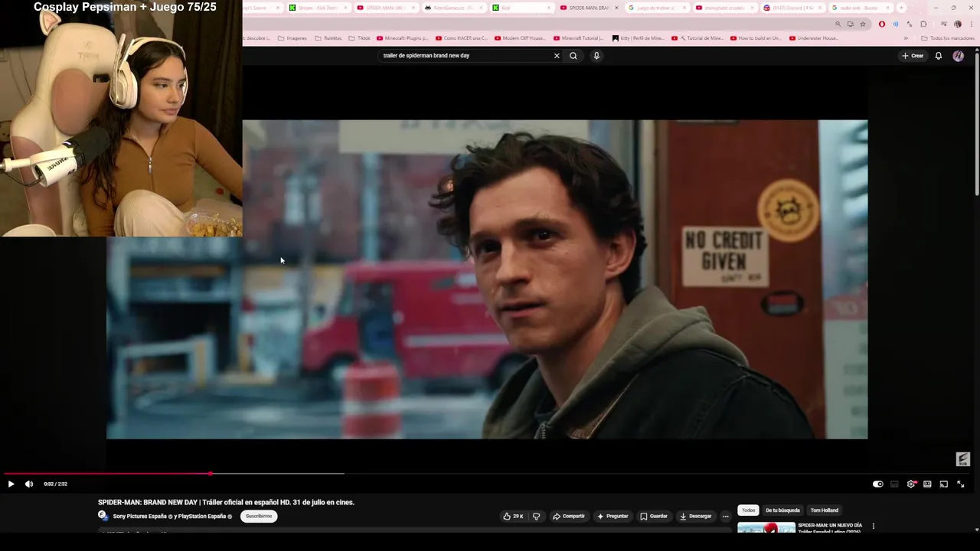Toggle subtitles with the captions icon
The height and width of the screenshot is (551, 980).
click(894, 484)
